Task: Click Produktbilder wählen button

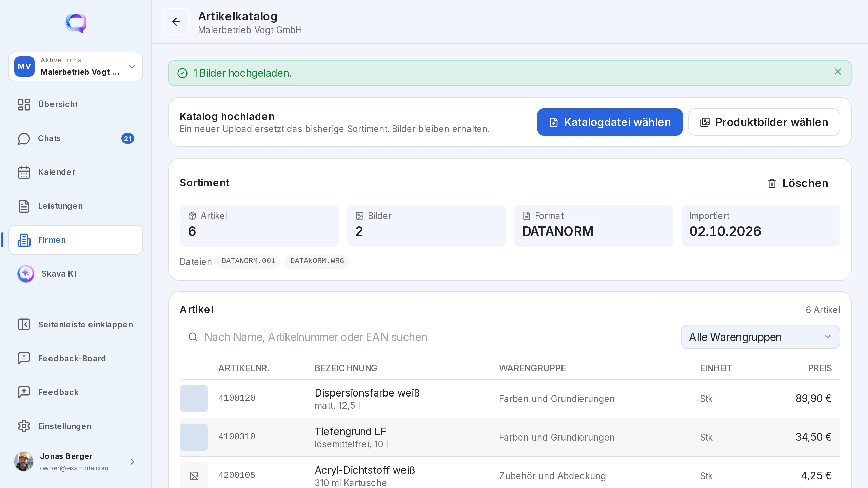Action: 764,122
